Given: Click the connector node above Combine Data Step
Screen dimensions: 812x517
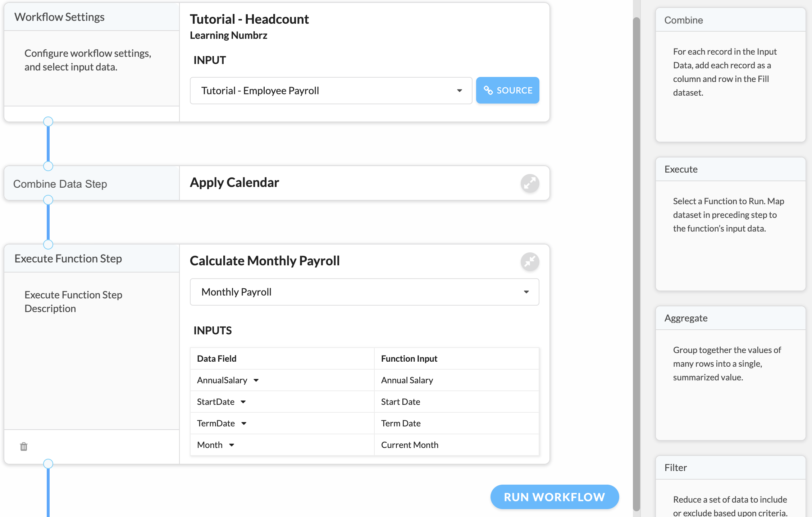Looking at the screenshot, I should click(x=48, y=166).
